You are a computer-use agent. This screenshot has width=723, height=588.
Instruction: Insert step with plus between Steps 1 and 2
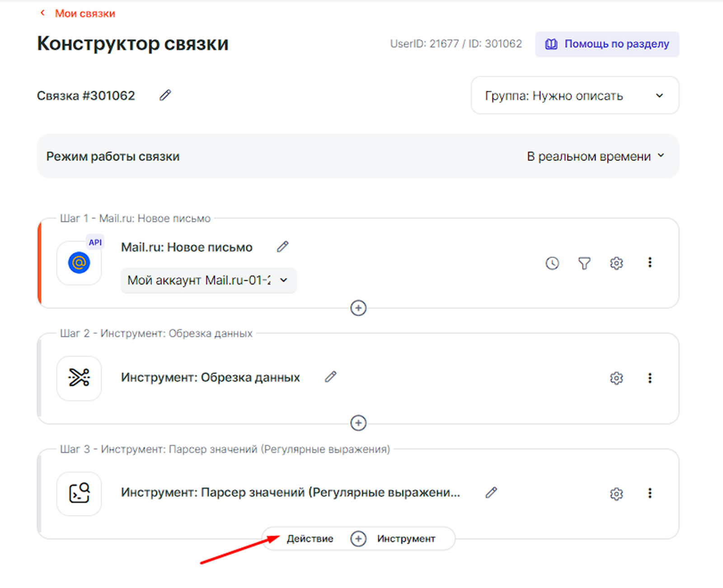358,308
